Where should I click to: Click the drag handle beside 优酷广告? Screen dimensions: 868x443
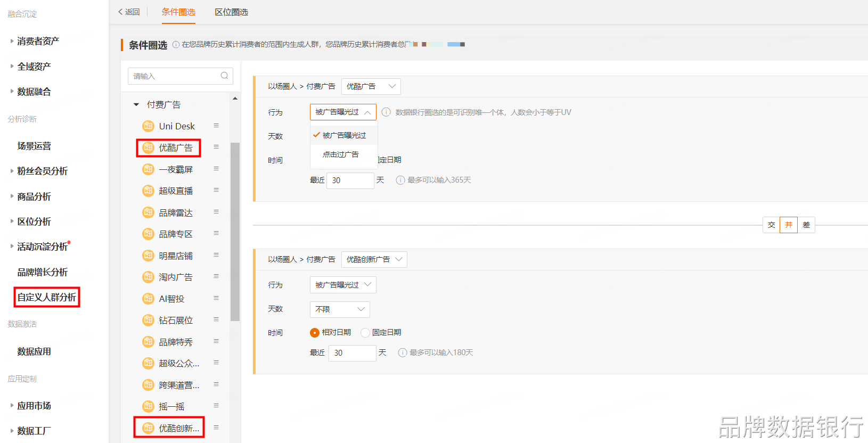click(x=216, y=147)
